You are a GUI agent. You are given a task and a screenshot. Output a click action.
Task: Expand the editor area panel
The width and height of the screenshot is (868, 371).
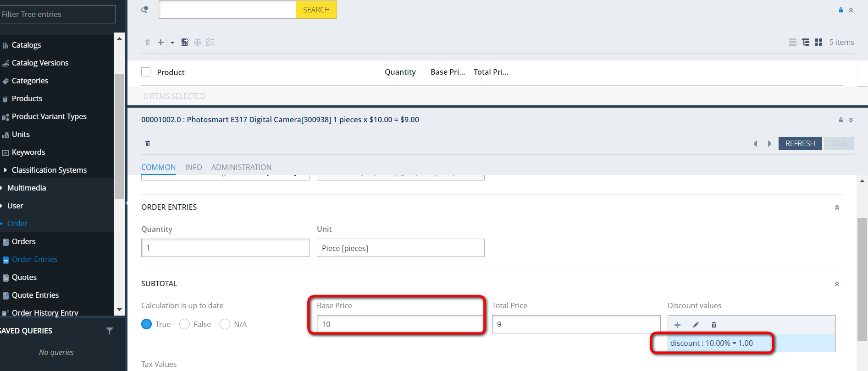(x=851, y=120)
